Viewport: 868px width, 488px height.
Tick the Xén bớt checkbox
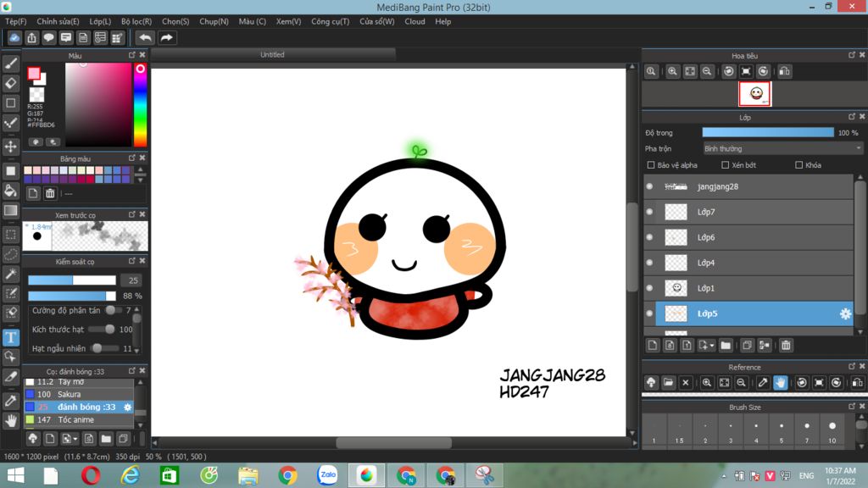click(726, 165)
